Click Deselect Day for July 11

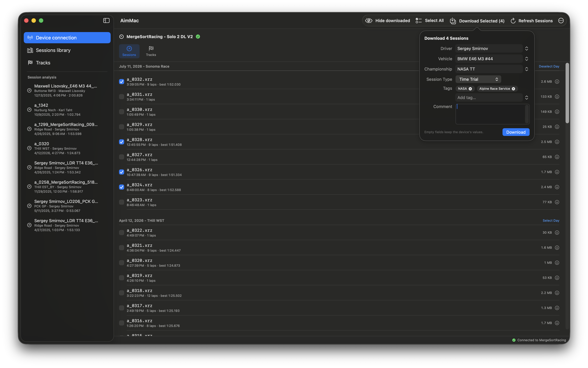tap(549, 66)
